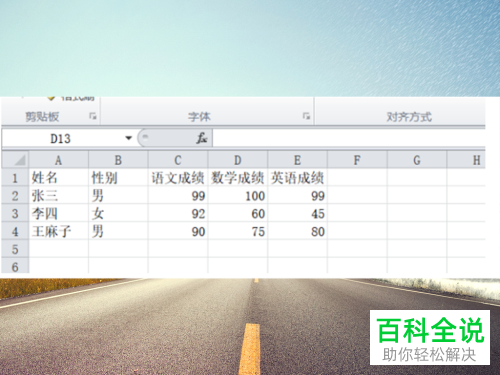Select column H header
Image resolution: width=500 pixels, height=375 pixels.
[x=466, y=160]
